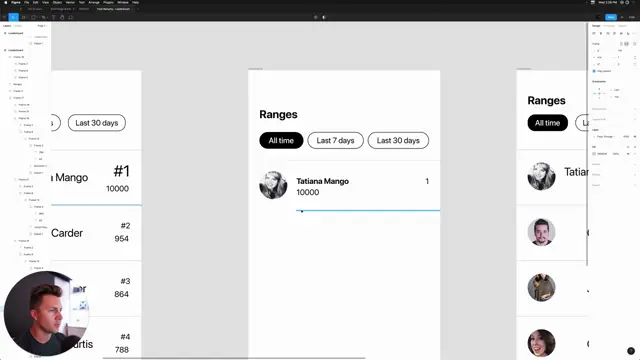Select the Text tool

point(53,17)
